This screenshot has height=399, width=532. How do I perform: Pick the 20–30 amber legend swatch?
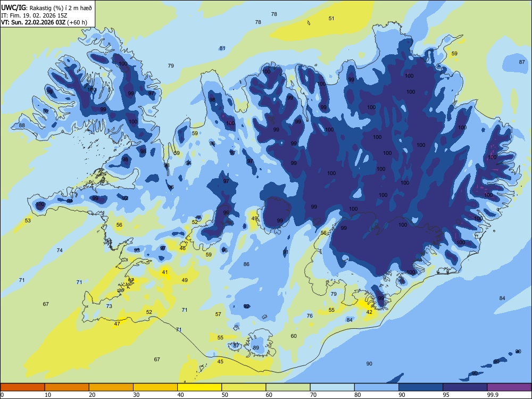click(111, 387)
